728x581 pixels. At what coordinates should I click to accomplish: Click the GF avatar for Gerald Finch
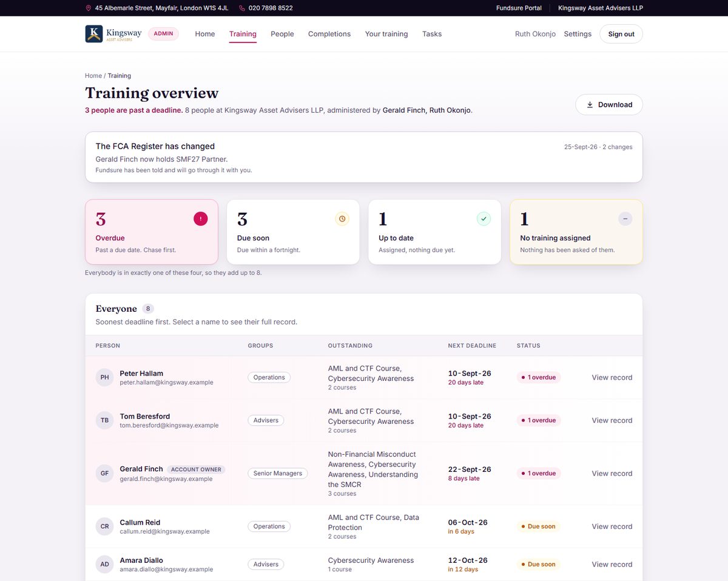coord(105,474)
